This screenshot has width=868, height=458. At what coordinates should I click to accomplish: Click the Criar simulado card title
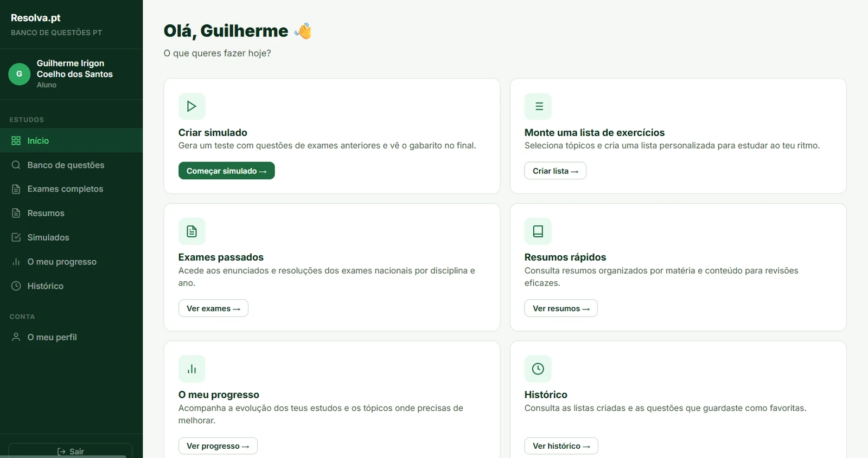[213, 133]
